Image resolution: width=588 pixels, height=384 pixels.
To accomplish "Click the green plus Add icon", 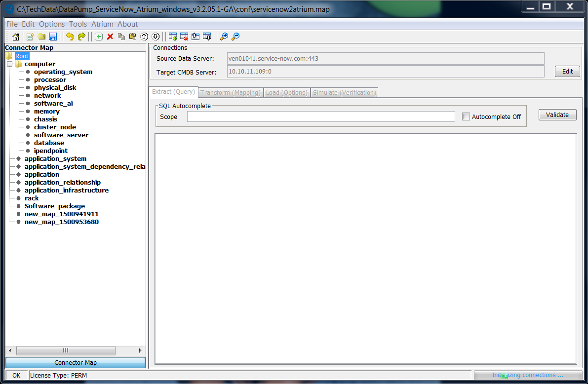I will pos(99,37).
